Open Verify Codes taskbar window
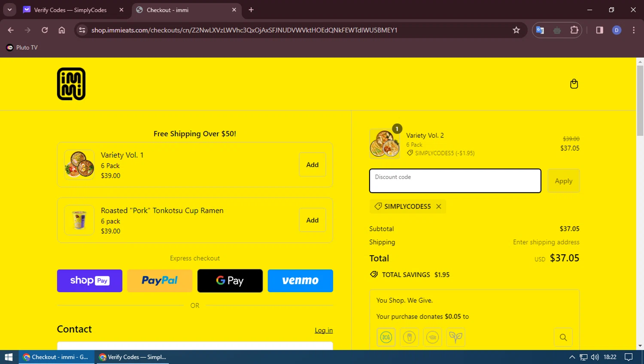This screenshot has height=364, width=644. [x=133, y=357]
